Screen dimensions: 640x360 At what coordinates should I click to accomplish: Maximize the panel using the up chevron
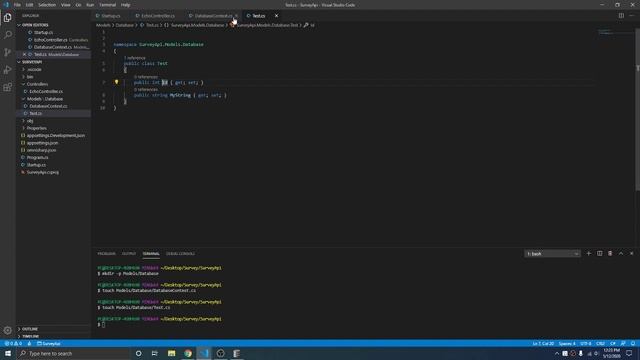621,253
